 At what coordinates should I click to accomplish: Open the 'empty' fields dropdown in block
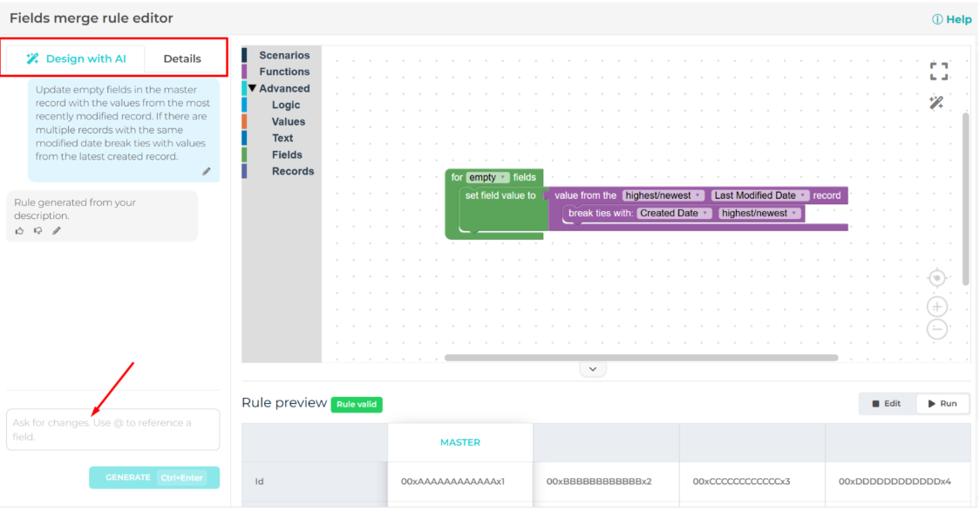[487, 178]
